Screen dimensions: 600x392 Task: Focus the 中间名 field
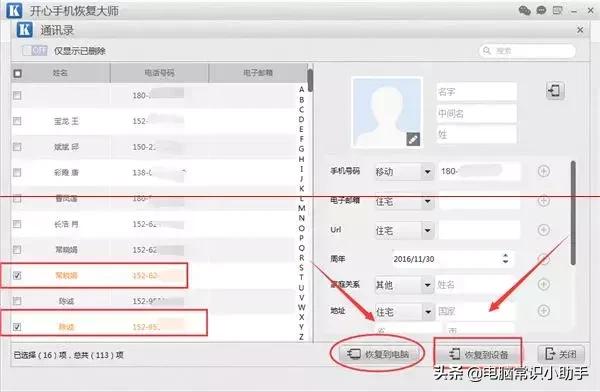(476, 113)
